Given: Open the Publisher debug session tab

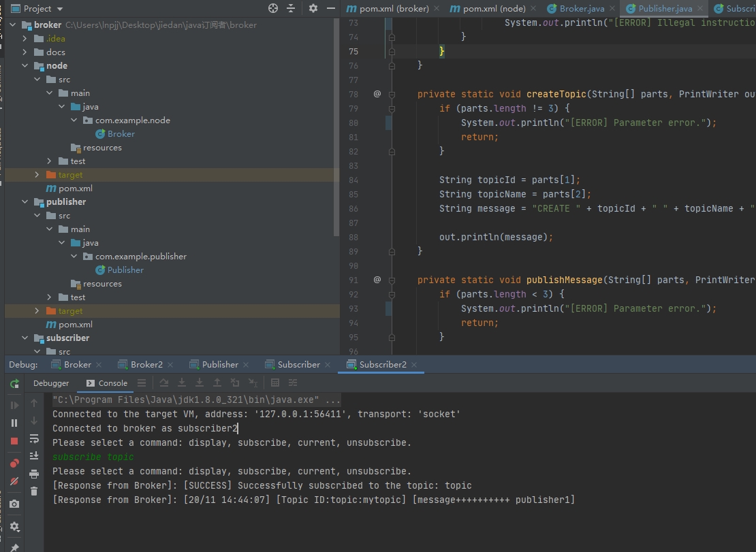Looking at the screenshot, I should tap(219, 365).
